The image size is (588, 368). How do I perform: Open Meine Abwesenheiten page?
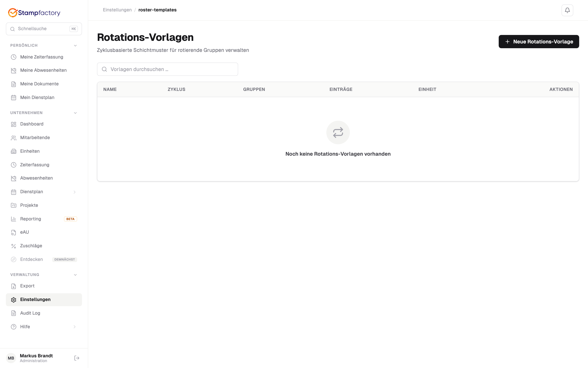pos(44,70)
